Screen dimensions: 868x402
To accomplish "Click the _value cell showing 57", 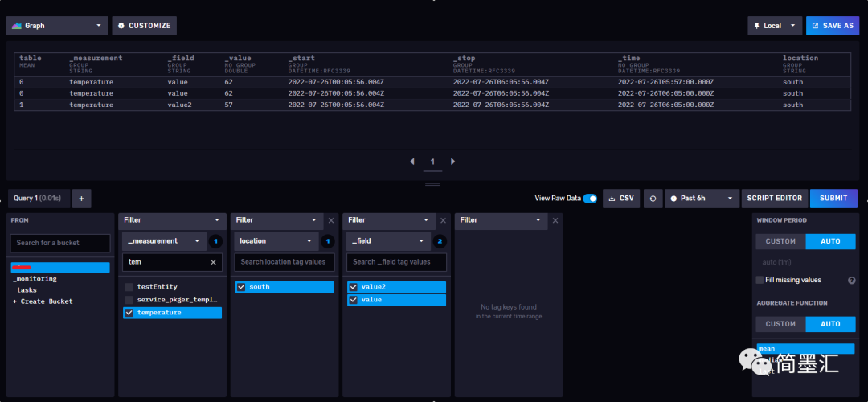I will point(228,105).
